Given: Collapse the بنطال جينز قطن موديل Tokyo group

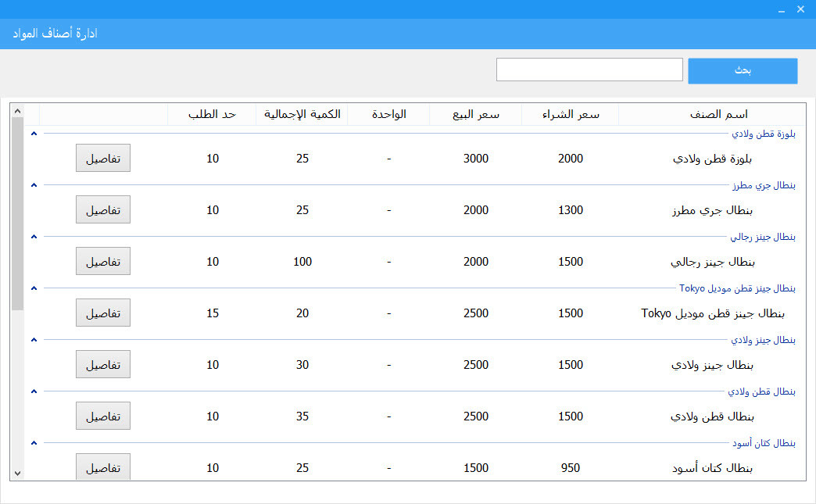Looking at the screenshot, I should click(33, 288).
